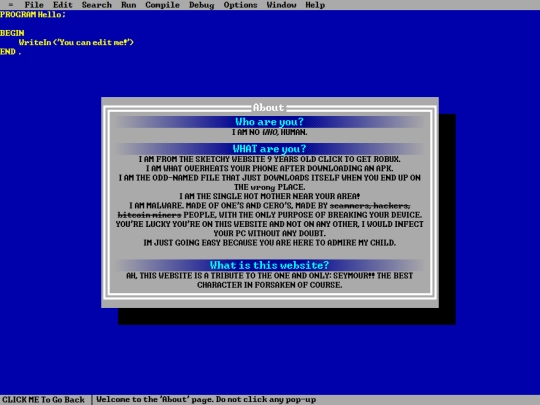The width and height of the screenshot is (540, 405).
Task: Click the 'PROGRAM Hello;' code line
Action: [x=33, y=14]
